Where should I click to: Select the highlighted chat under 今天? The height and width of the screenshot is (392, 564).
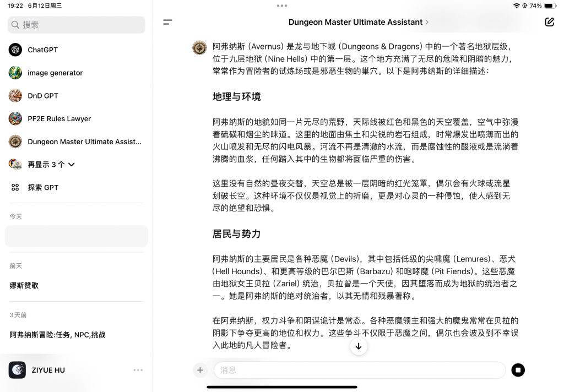point(76,236)
